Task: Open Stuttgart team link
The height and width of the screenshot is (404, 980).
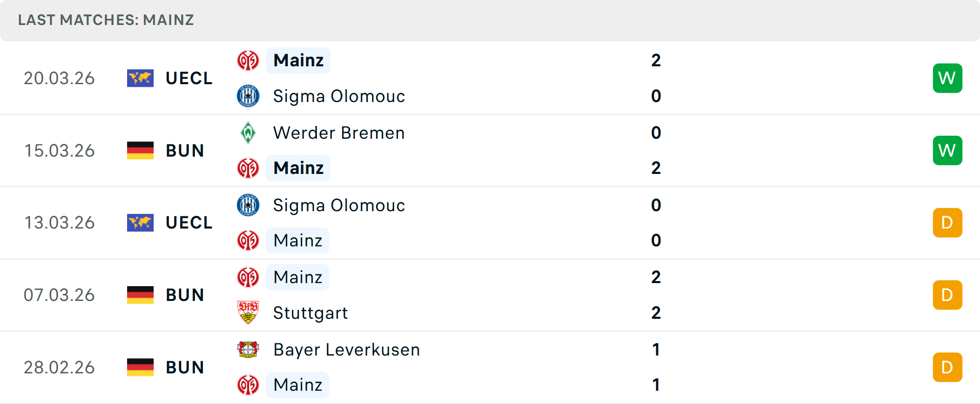Action: click(x=310, y=313)
